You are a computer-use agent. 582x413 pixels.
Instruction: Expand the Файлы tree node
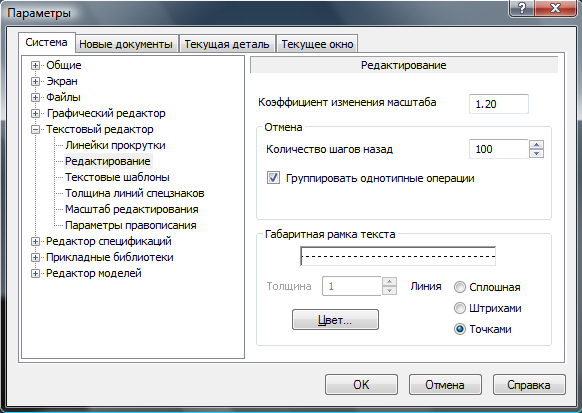pos(35,98)
